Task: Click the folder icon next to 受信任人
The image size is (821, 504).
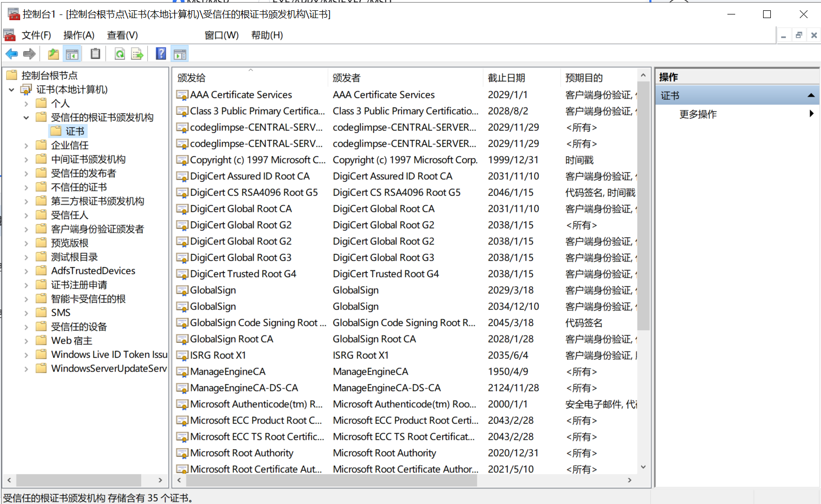Action: click(x=41, y=215)
